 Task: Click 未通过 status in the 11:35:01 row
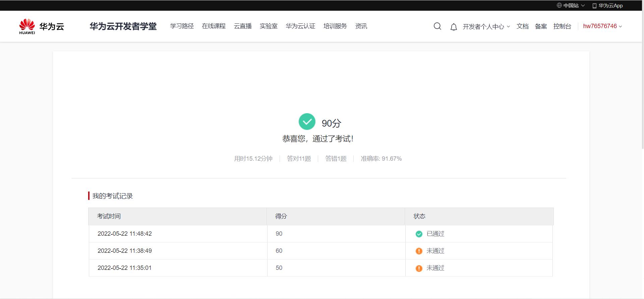tap(435, 268)
